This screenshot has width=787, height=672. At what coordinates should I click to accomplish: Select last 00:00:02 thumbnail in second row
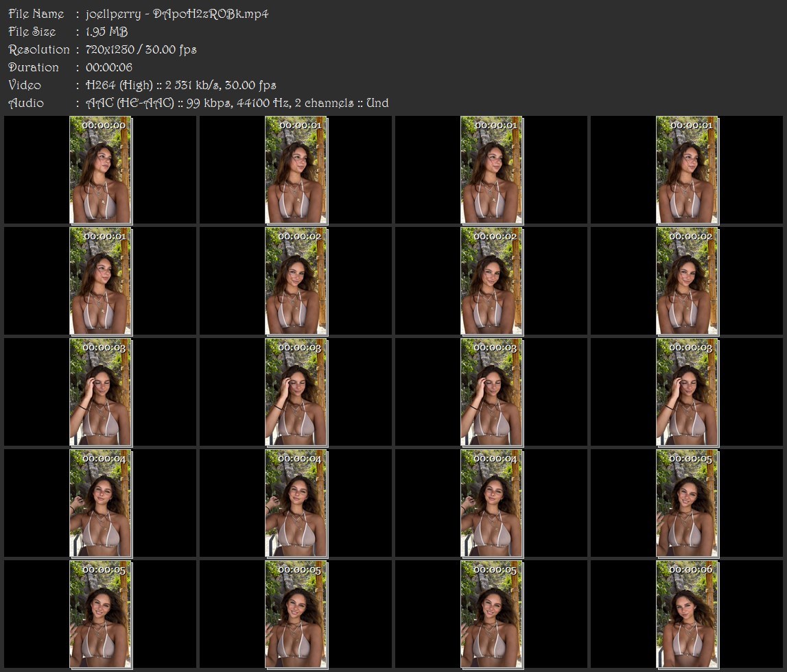pyautogui.click(x=687, y=281)
